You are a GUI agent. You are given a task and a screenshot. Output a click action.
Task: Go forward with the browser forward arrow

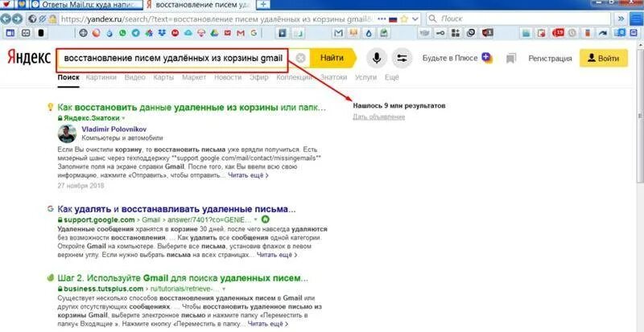pos(17,18)
